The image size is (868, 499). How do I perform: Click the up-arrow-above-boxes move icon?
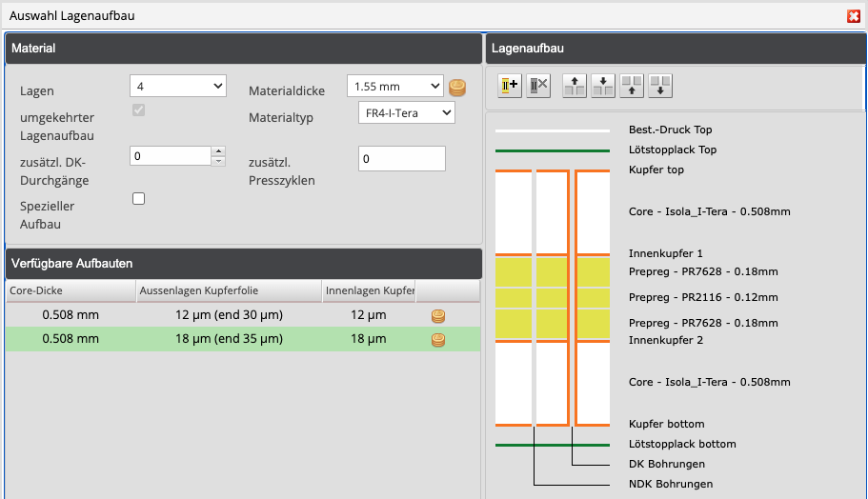575,86
